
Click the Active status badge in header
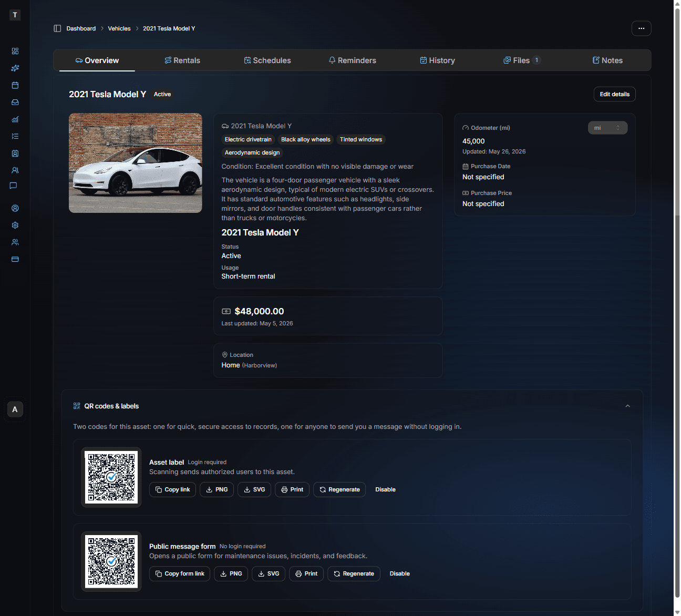pyautogui.click(x=162, y=94)
